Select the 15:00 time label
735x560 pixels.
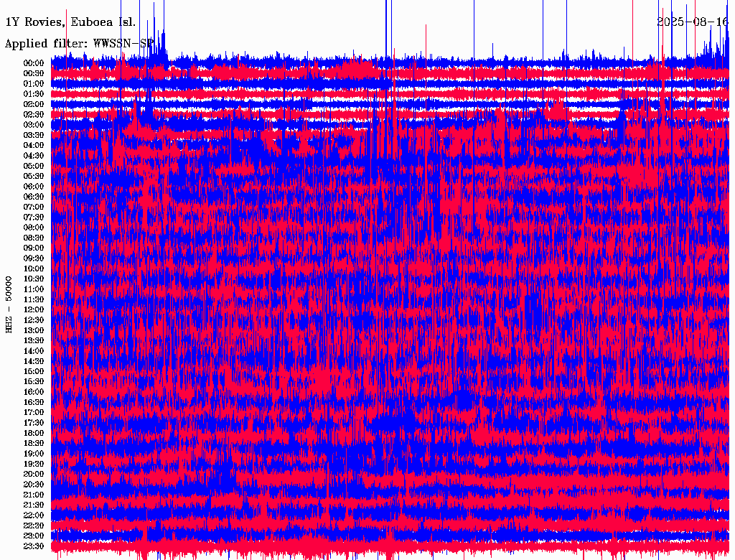coord(34,371)
